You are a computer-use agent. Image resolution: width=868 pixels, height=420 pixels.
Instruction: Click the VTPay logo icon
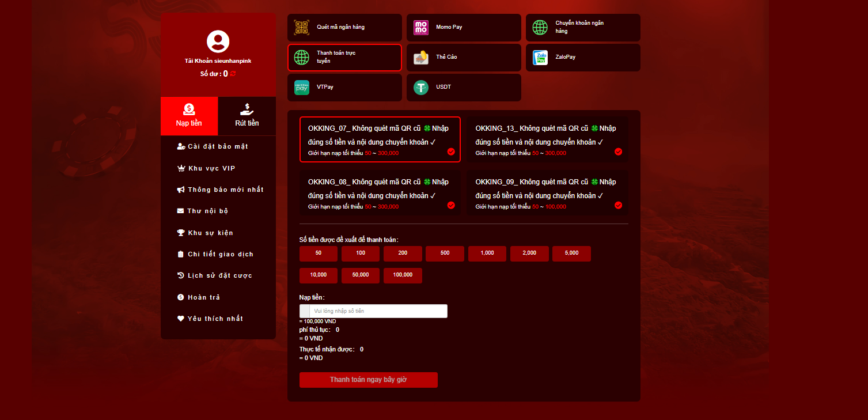click(302, 88)
